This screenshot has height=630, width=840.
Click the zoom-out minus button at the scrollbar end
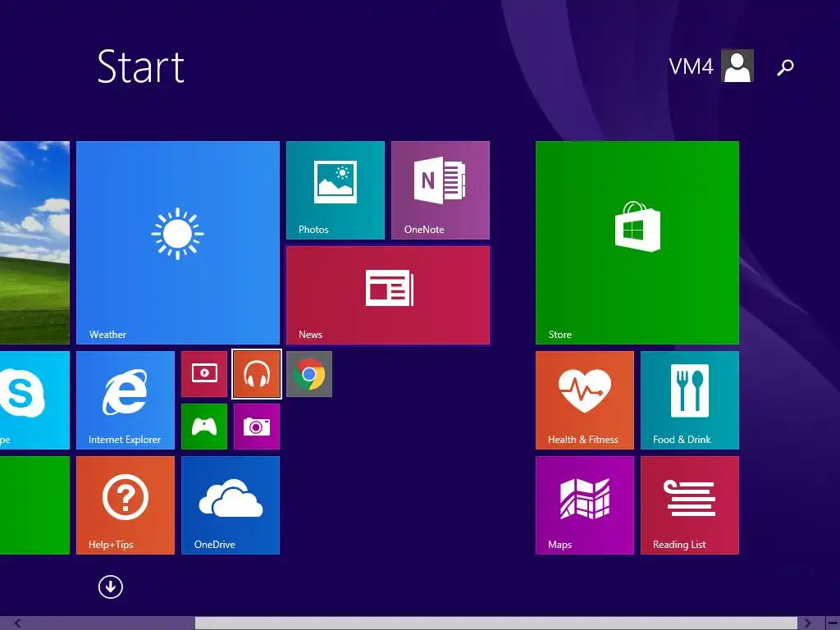(833, 623)
